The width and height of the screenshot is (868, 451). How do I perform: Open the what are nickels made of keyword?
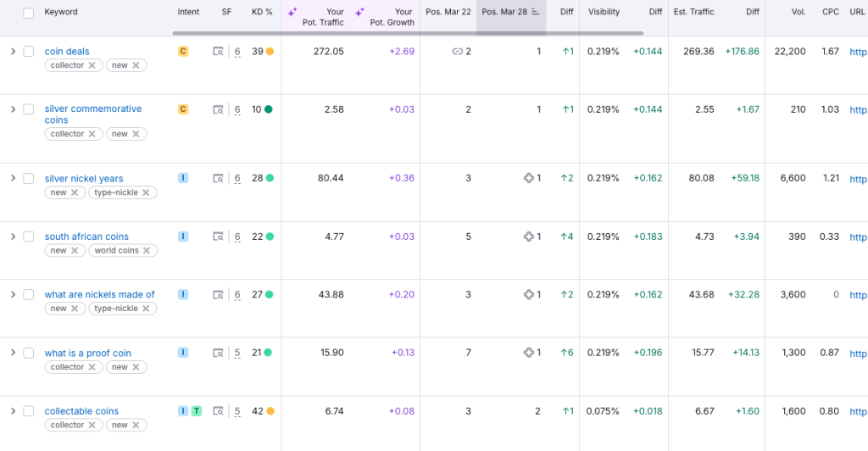99,295
